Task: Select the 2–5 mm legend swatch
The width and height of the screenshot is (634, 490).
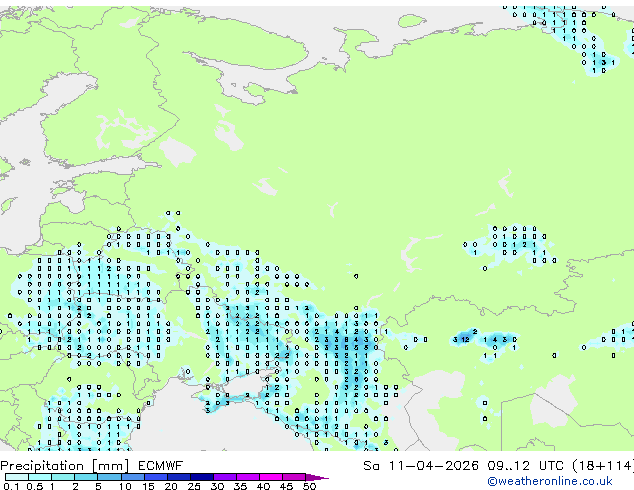Action: (86, 477)
